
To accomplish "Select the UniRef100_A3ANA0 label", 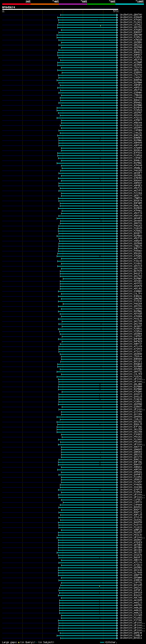I will coord(131,291).
